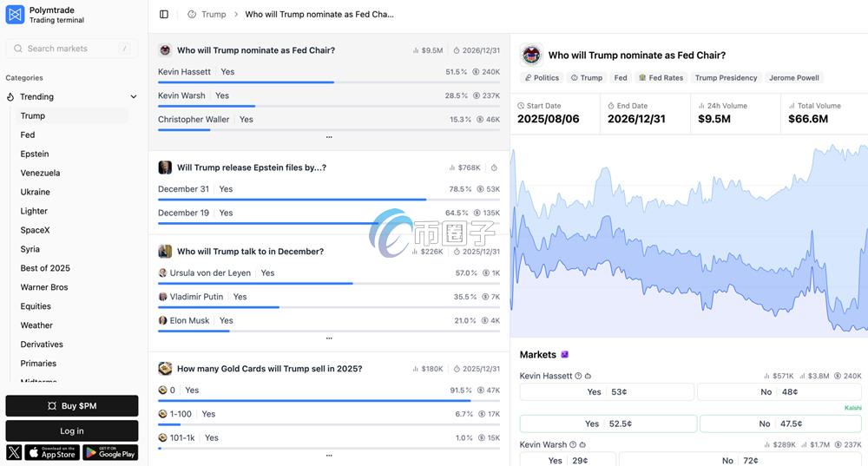868x466 pixels.
Task: Select Venezuela in the categories list
Action: coord(40,173)
